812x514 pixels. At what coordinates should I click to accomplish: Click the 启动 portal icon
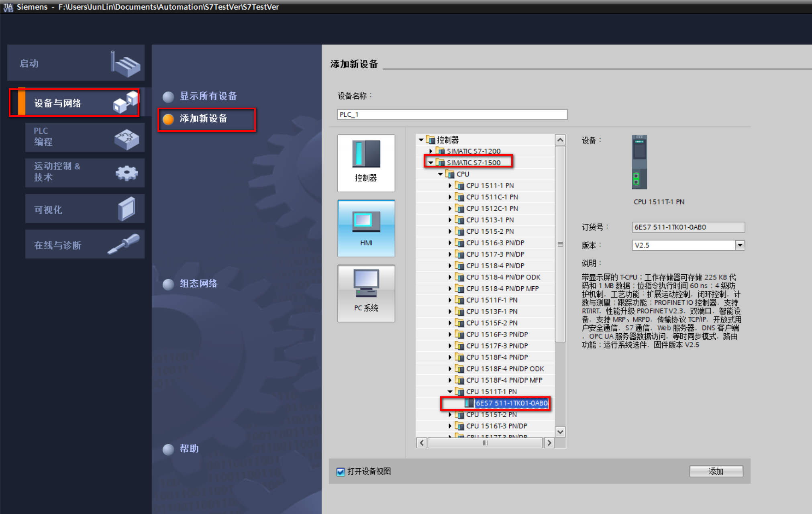125,63
